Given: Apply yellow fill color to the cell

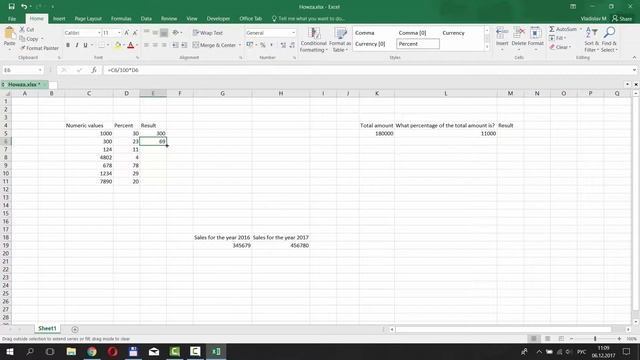Looking at the screenshot, I should pos(118,45).
